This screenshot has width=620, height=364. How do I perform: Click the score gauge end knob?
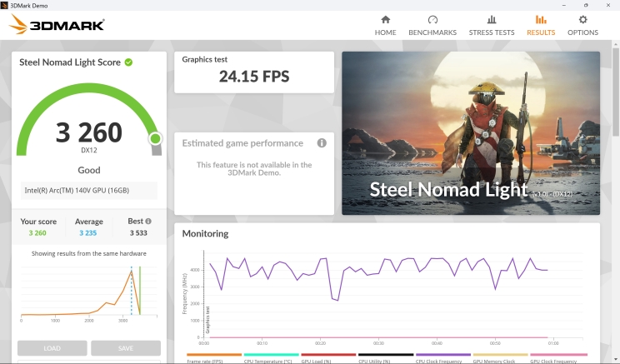pos(155,139)
